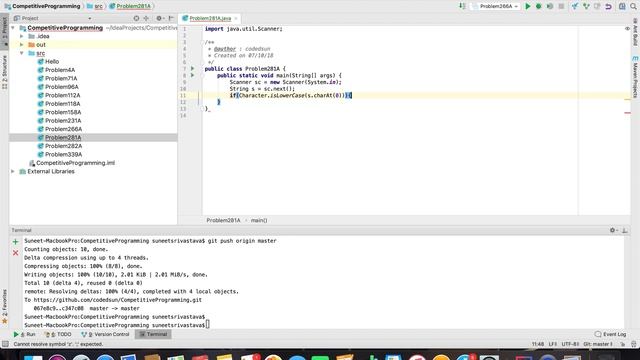640x360 pixels.
Task: Open Search Everywhere magnifier icon
Action: click(633, 6)
